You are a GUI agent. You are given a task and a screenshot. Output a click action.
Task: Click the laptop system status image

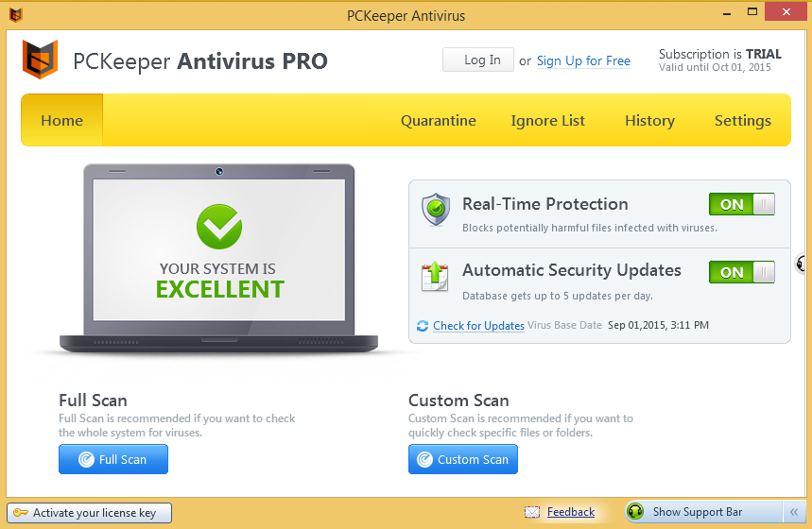[x=219, y=258]
